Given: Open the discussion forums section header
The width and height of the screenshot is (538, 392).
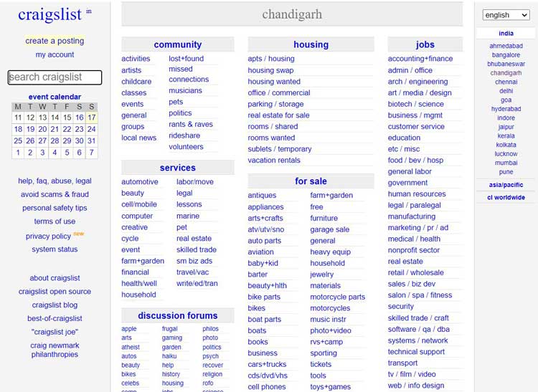Looking at the screenshot, I should pyautogui.click(x=178, y=315).
